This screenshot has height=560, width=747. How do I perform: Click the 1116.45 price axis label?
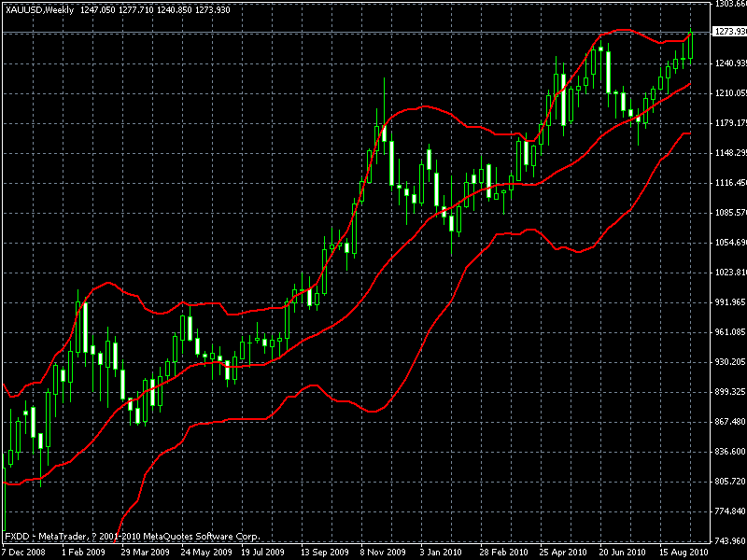coord(731,183)
